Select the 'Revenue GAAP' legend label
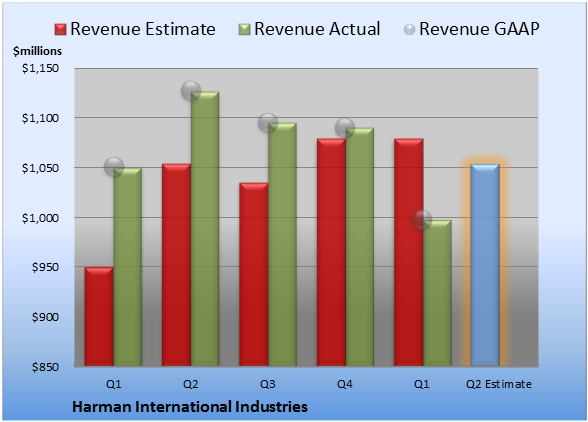 [x=479, y=29]
